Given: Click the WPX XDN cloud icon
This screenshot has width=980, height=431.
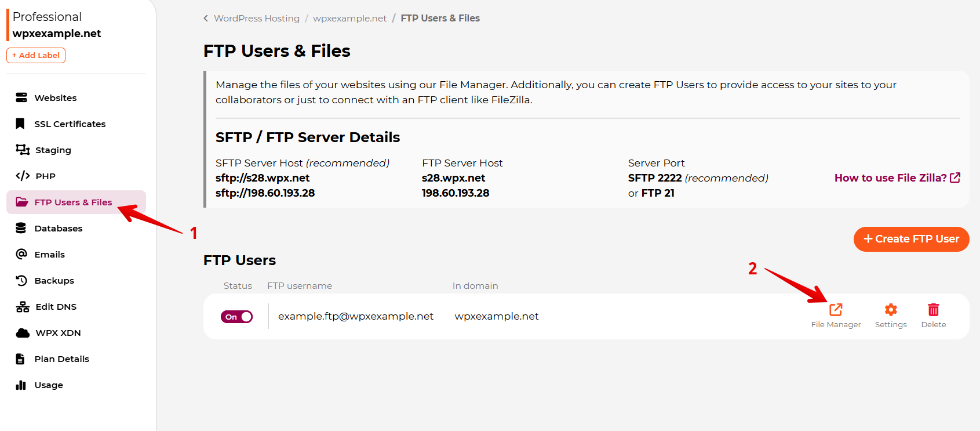Looking at the screenshot, I should pos(23,332).
